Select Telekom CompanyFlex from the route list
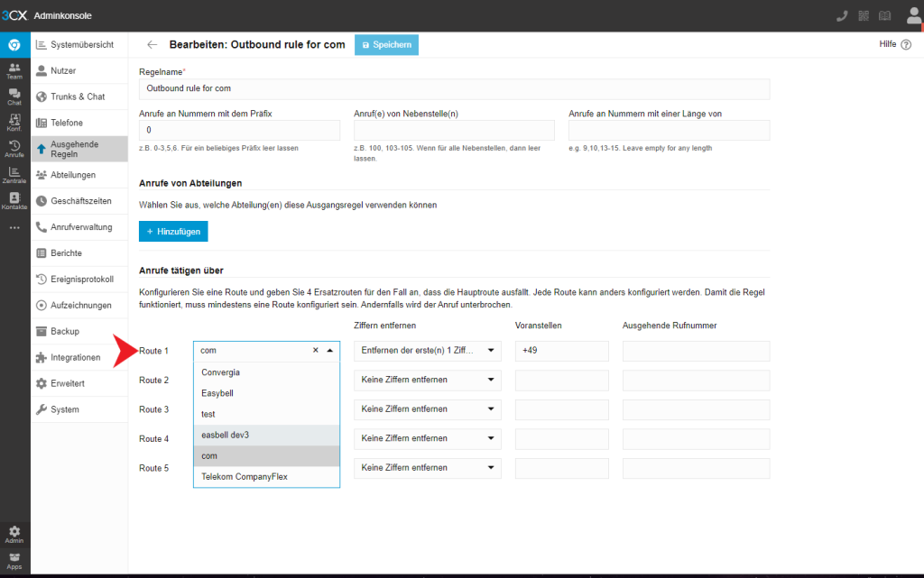924x578 pixels. [245, 476]
